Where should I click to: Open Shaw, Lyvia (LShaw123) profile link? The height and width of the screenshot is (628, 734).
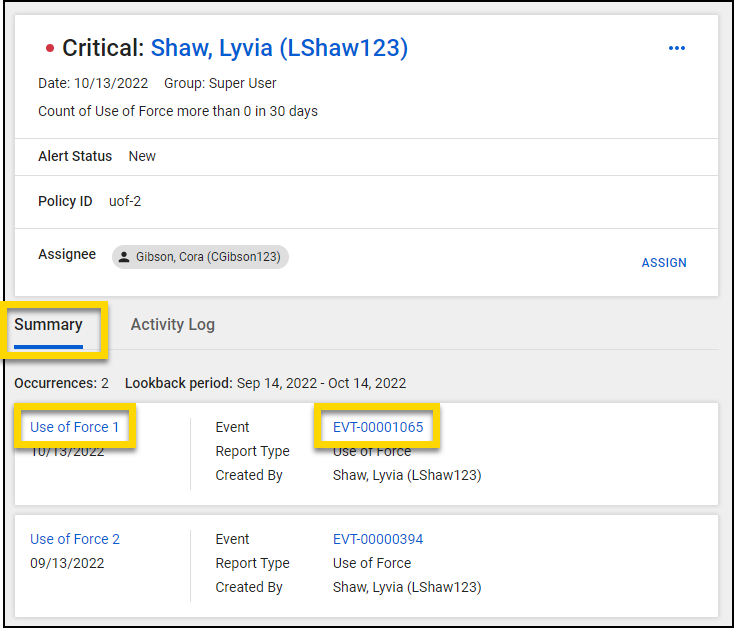[279, 48]
